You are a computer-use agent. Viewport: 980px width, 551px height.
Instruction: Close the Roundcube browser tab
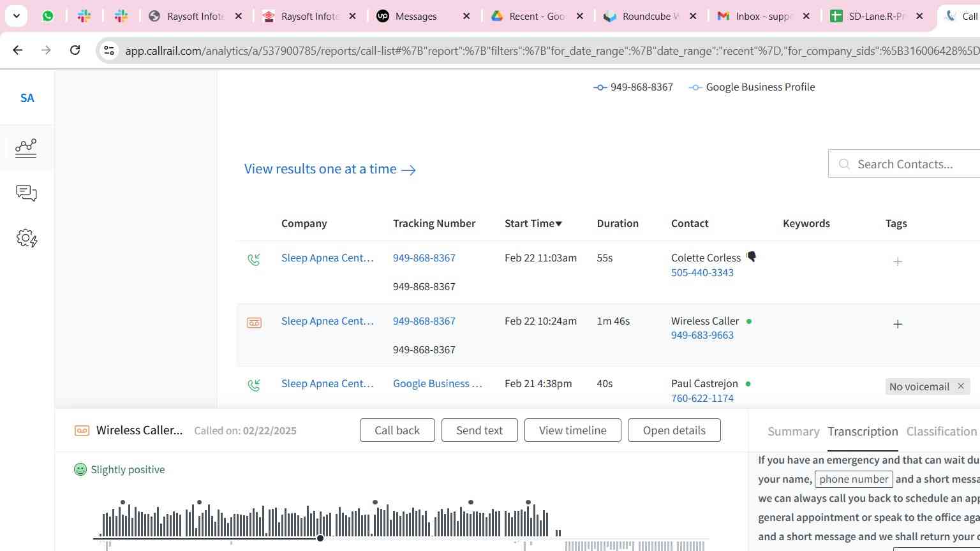coord(693,16)
